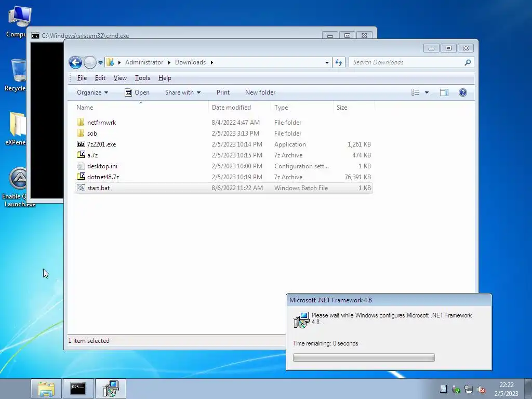Click the search magnifier icon

click(x=468, y=62)
